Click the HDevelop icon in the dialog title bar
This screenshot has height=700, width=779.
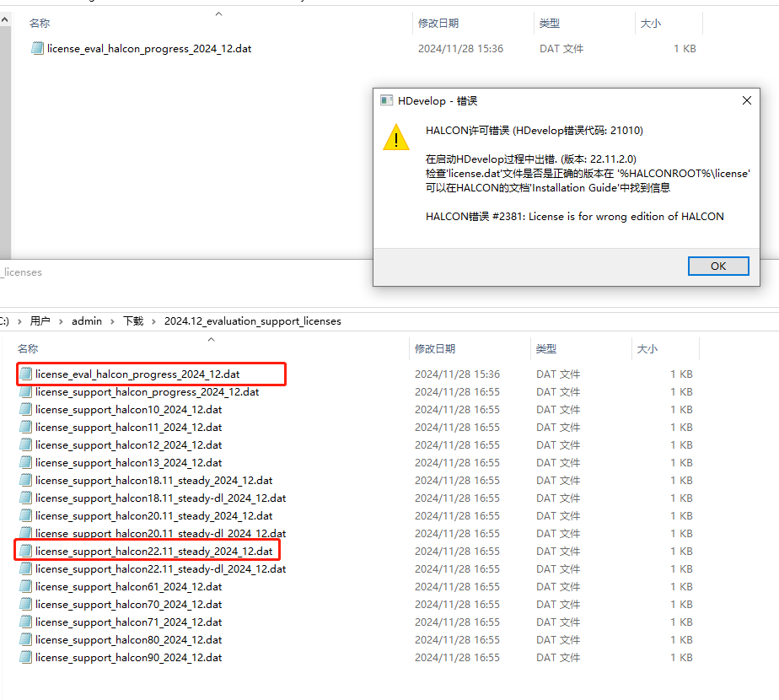coord(386,100)
